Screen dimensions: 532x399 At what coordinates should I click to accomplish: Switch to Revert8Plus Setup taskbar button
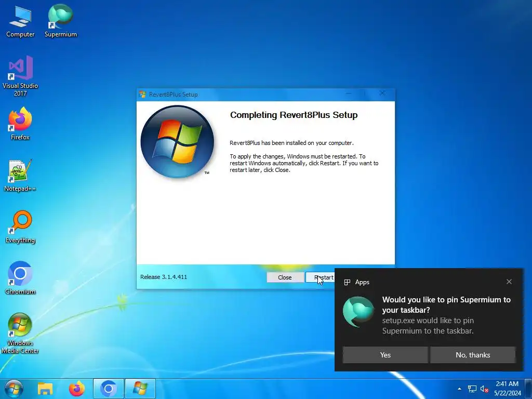coord(140,389)
